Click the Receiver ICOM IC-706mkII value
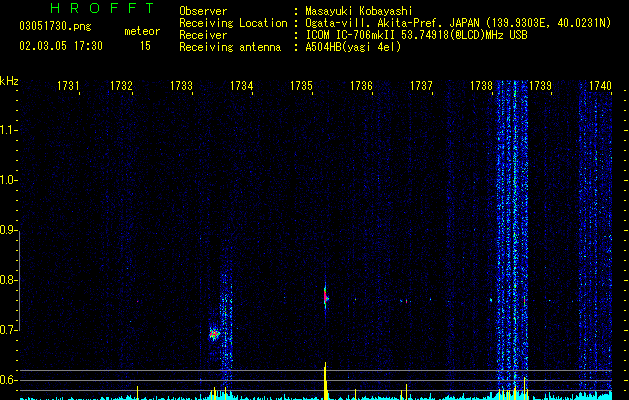The image size is (629, 400). [x=416, y=35]
